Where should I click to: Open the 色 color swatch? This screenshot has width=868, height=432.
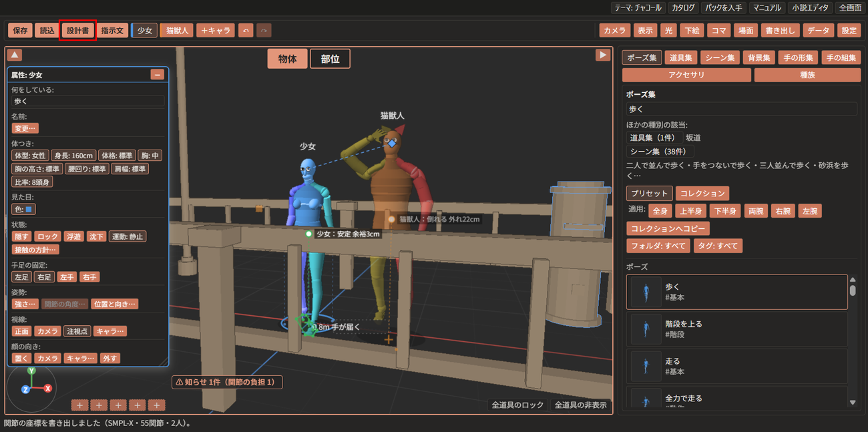point(24,209)
